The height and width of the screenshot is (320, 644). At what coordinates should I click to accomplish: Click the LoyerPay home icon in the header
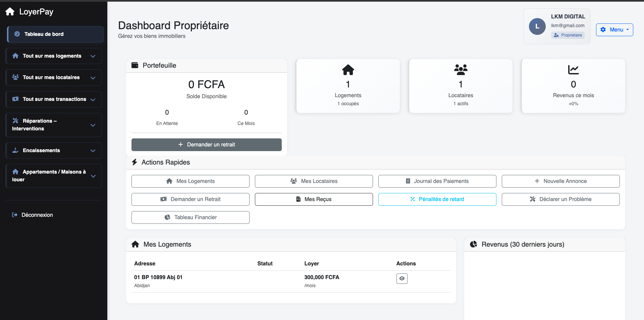click(x=10, y=11)
